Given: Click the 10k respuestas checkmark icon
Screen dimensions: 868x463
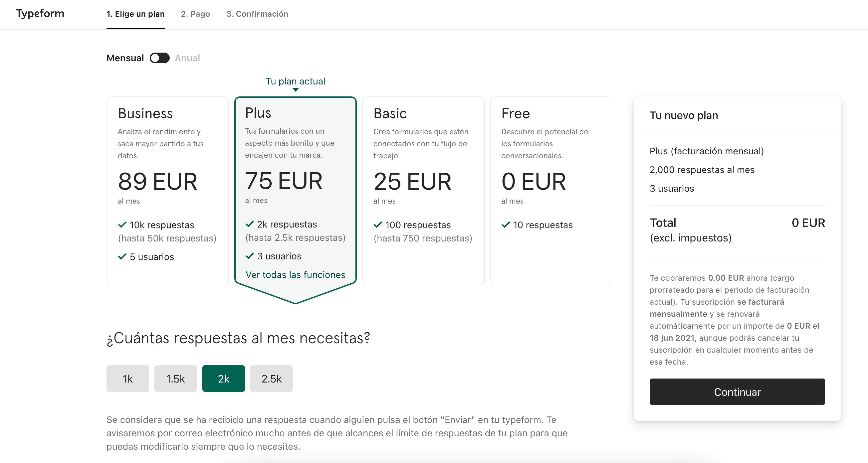Looking at the screenshot, I should (122, 225).
